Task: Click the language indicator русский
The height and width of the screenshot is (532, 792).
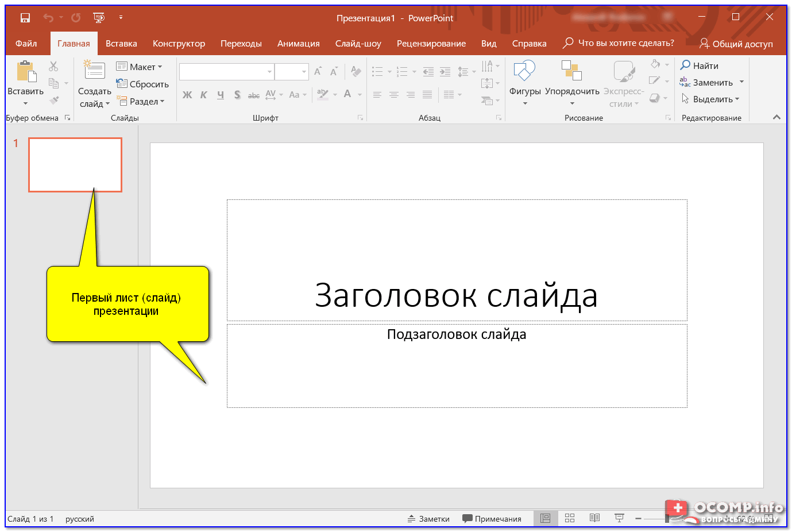Action: [80, 519]
